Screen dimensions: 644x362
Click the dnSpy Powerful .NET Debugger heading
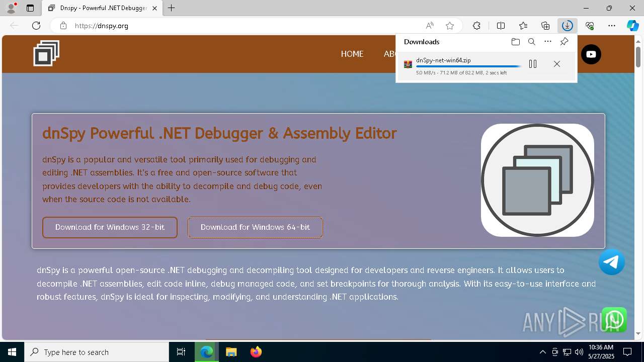219,133
